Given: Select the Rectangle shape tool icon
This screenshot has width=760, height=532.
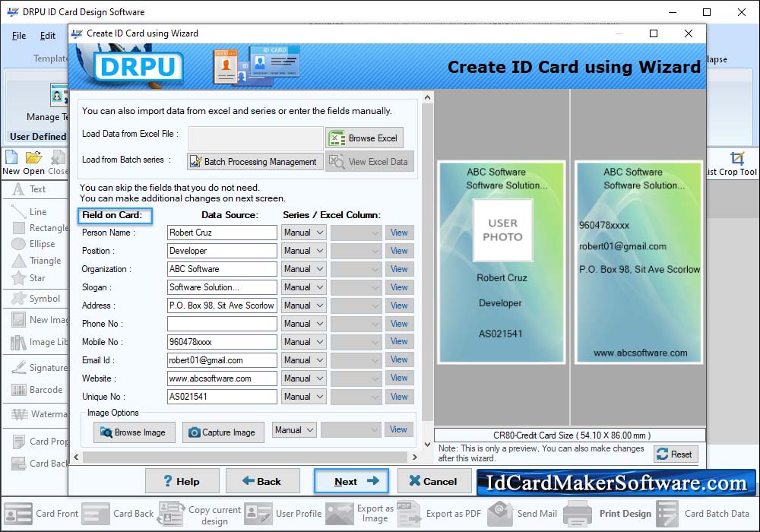Looking at the screenshot, I should click(x=18, y=228).
